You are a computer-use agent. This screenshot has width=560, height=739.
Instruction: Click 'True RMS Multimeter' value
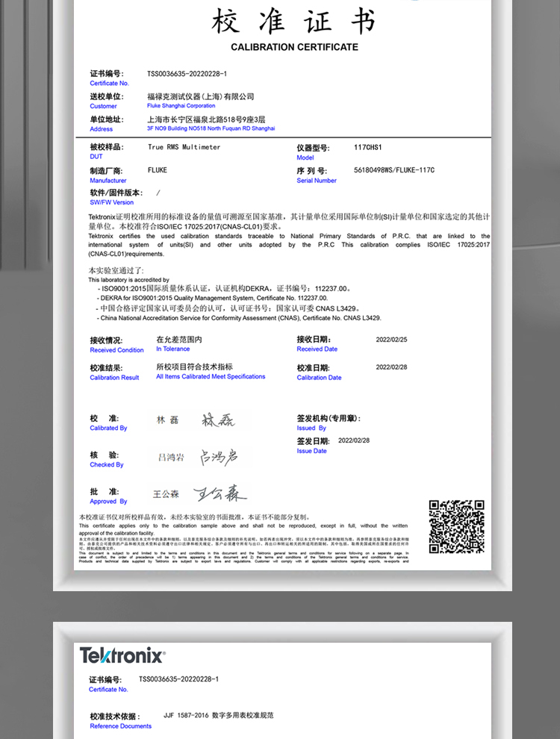pos(184,147)
